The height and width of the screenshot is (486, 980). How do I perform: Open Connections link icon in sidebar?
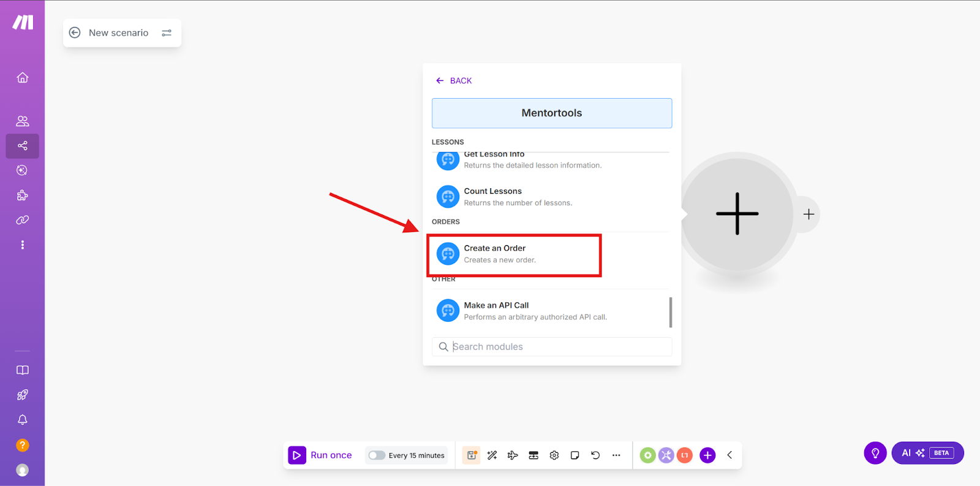pos(23,220)
